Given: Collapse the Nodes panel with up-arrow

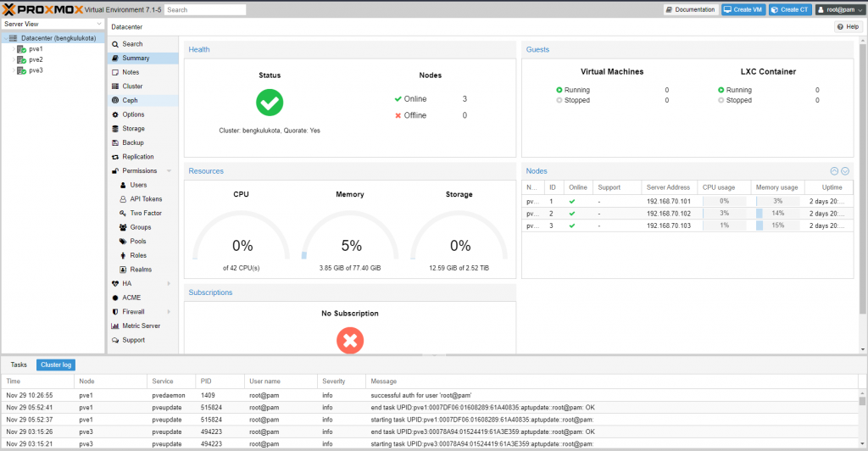Looking at the screenshot, I should (834, 171).
